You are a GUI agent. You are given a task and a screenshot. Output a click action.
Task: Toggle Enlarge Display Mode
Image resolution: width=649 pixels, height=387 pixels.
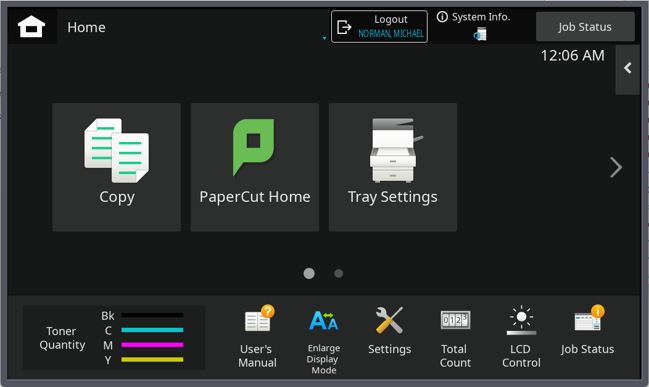[x=324, y=341]
